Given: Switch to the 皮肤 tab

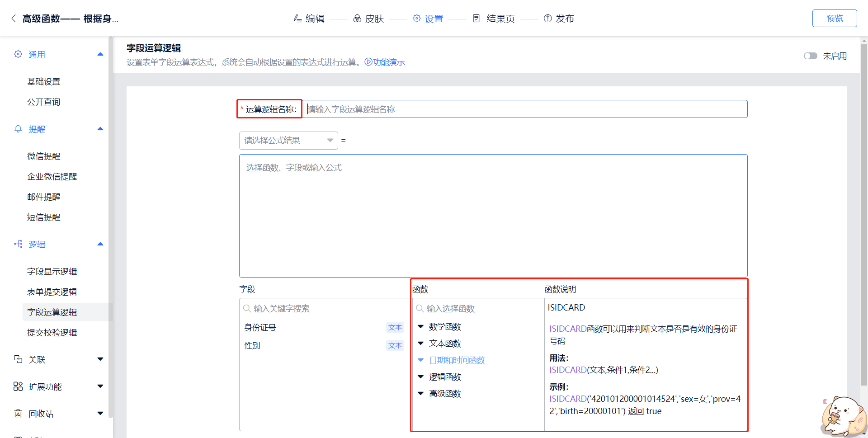Looking at the screenshot, I should (x=368, y=19).
